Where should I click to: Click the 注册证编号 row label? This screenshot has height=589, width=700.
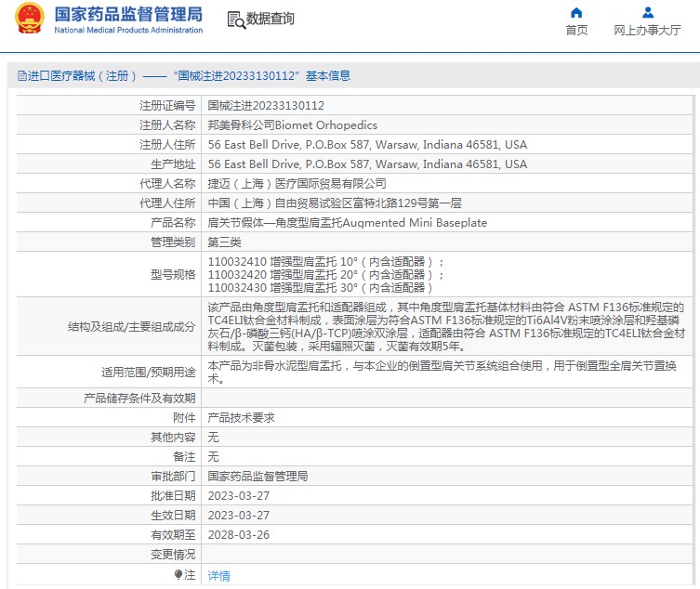(167, 106)
